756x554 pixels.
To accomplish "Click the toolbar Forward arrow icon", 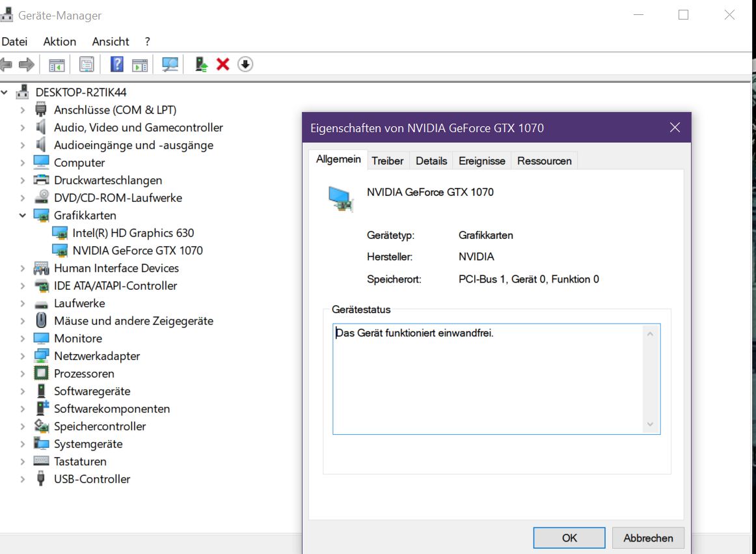I will (27, 64).
